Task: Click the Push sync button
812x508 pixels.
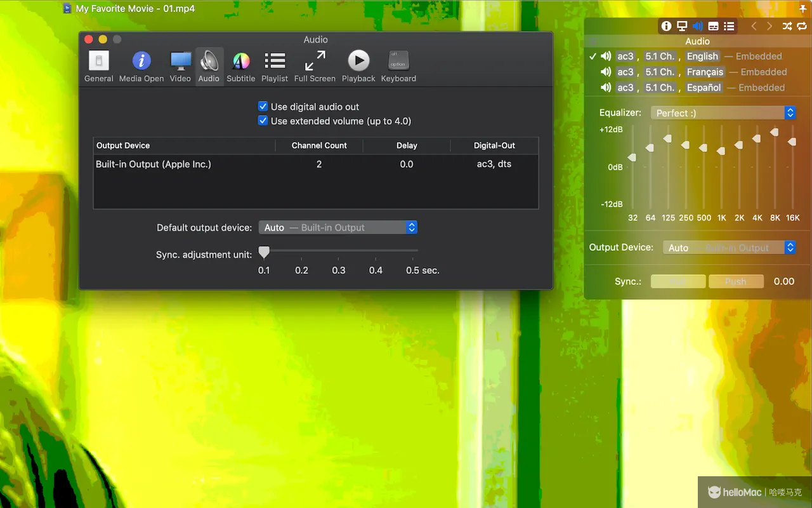Action: (x=736, y=281)
